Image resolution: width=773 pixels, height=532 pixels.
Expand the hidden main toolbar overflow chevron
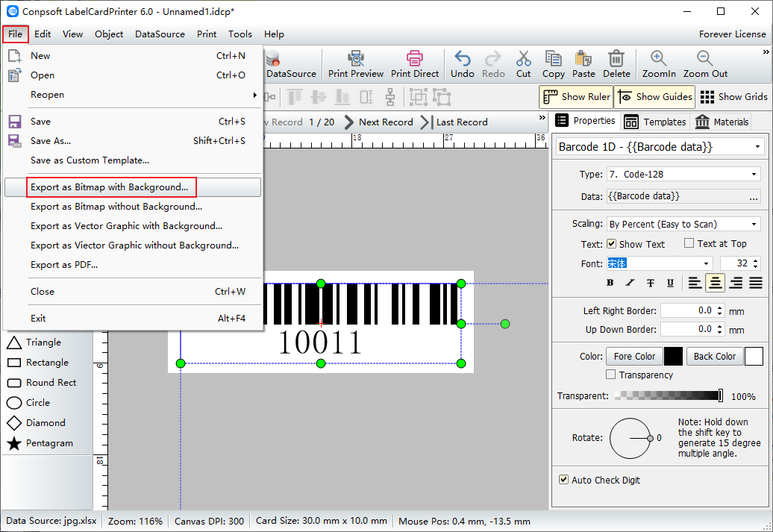tap(766, 51)
